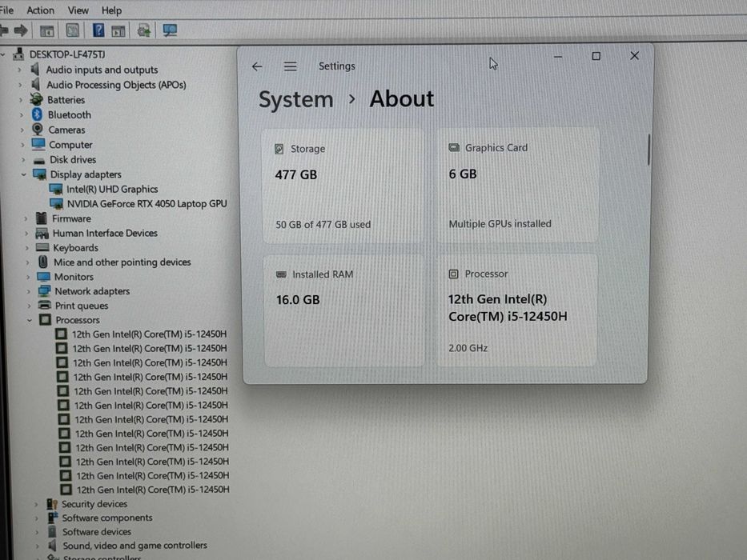Click the Batteries category icon

36,99
